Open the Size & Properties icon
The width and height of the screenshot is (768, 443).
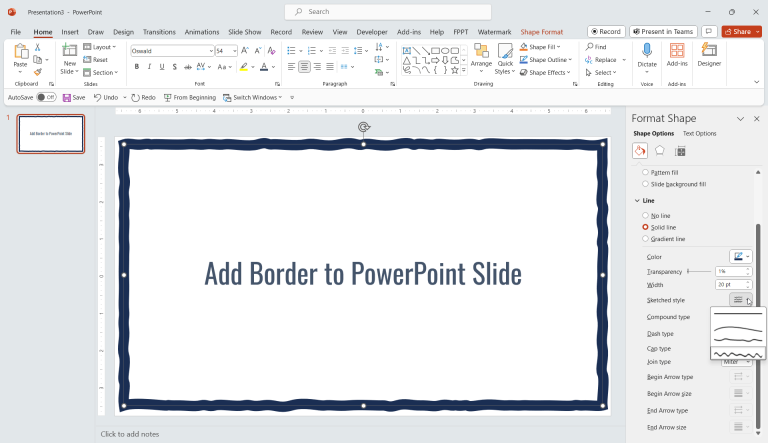click(680, 150)
